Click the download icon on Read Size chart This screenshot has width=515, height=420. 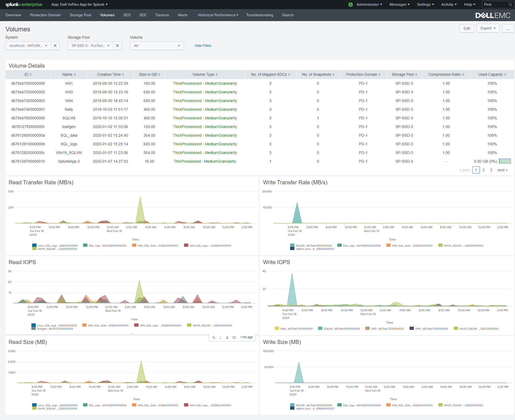(x=220, y=337)
